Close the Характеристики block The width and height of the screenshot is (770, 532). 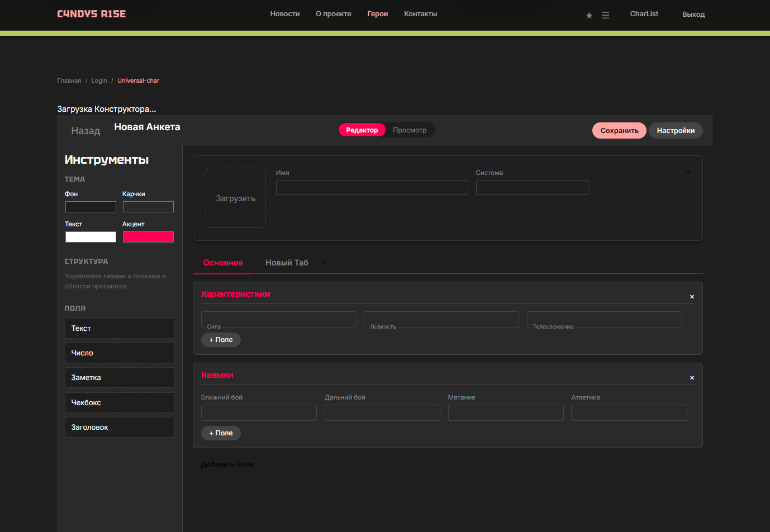(x=692, y=297)
